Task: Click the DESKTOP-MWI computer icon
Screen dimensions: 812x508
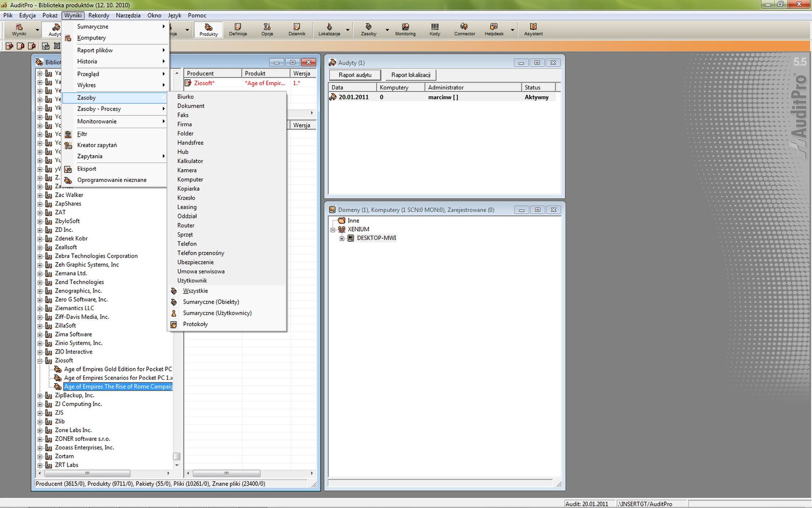Action: click(x=351, y=238)
